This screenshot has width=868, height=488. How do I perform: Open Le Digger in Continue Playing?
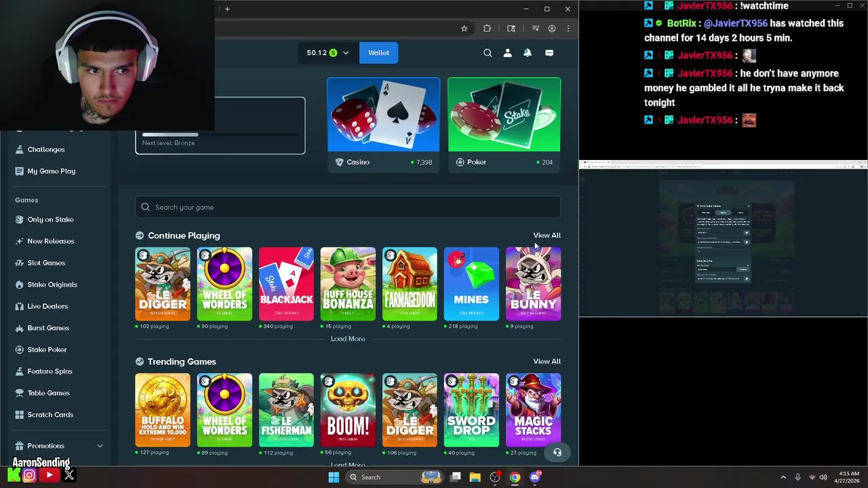click(x=163, y=284)
